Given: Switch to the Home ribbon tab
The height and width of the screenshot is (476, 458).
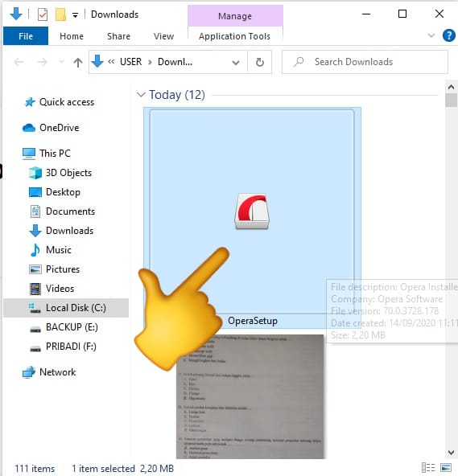Looking at the screenshot, I should click(72, 36).
